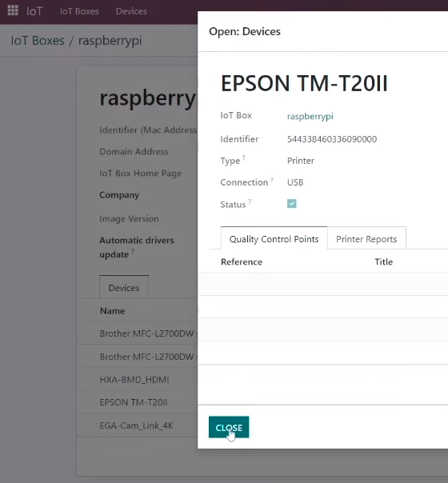This screenshot has width=448, height=483.
Task: Show help for Automatic drivers update
Action: [133, 251]
